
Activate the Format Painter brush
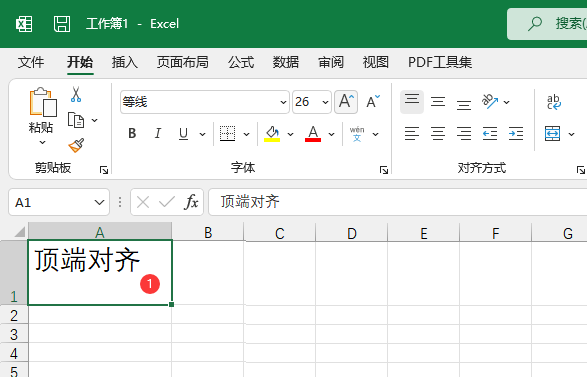point(76,145)
